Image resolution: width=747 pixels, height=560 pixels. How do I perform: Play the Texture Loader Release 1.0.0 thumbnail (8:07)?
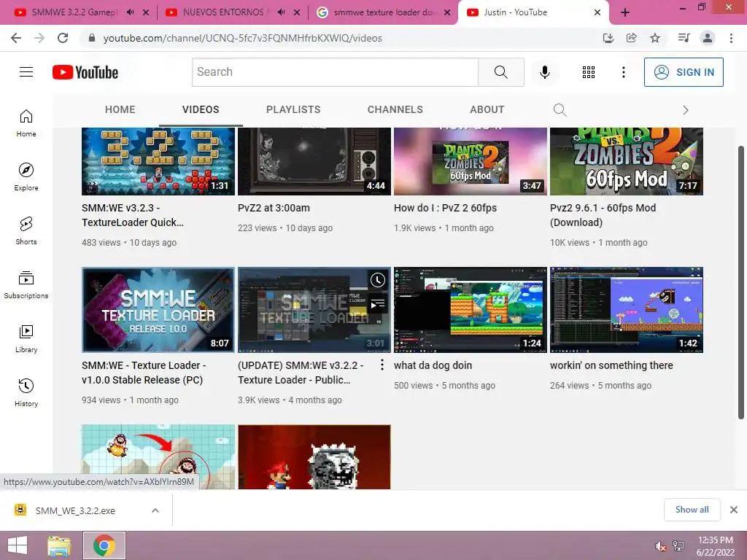(x=158, y=310)
